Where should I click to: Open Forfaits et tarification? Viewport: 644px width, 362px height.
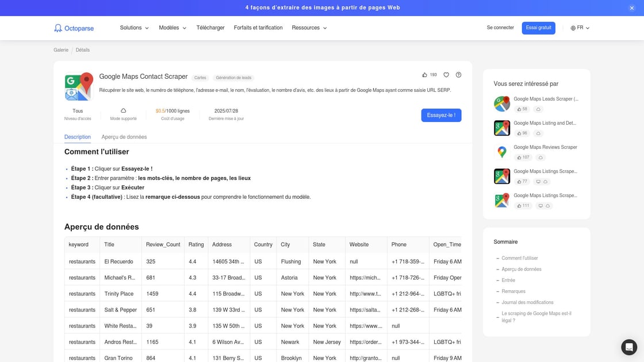258,28
